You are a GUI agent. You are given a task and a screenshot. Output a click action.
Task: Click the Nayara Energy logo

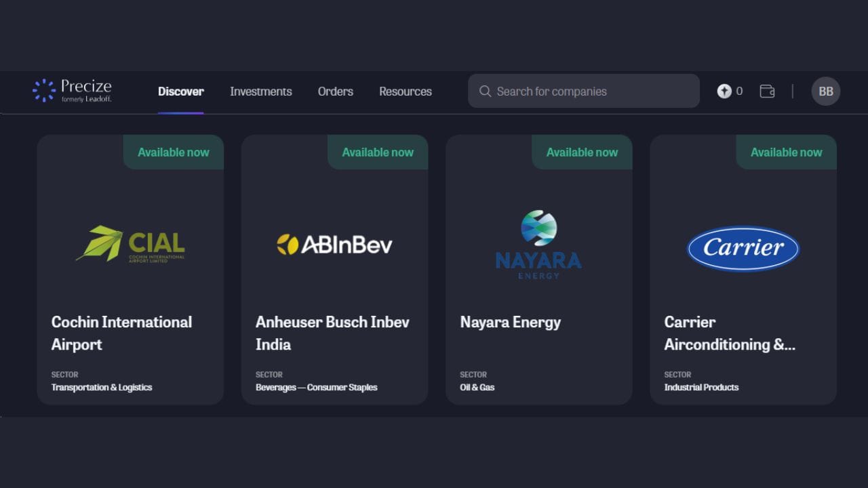pos(538,245)
